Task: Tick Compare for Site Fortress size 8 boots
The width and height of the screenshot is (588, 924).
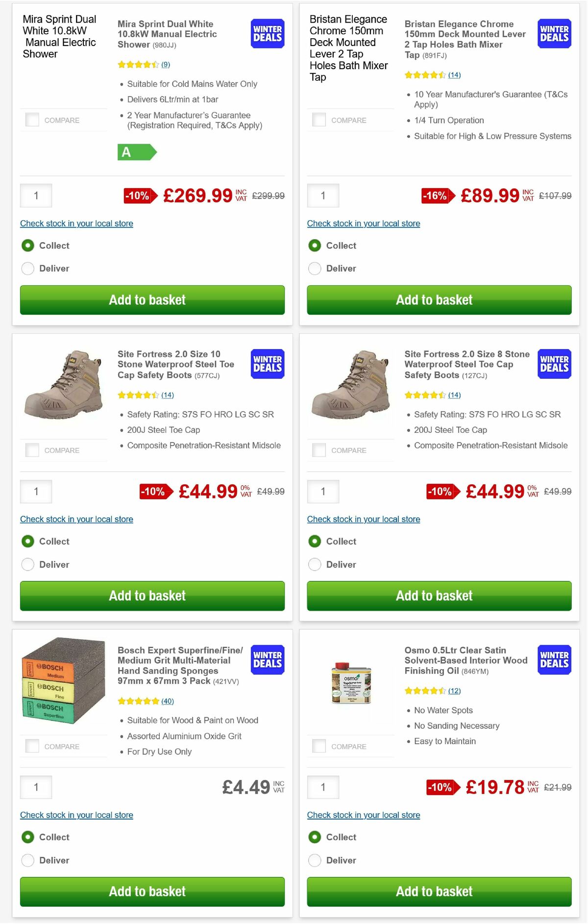Action: tap(318, 450)
